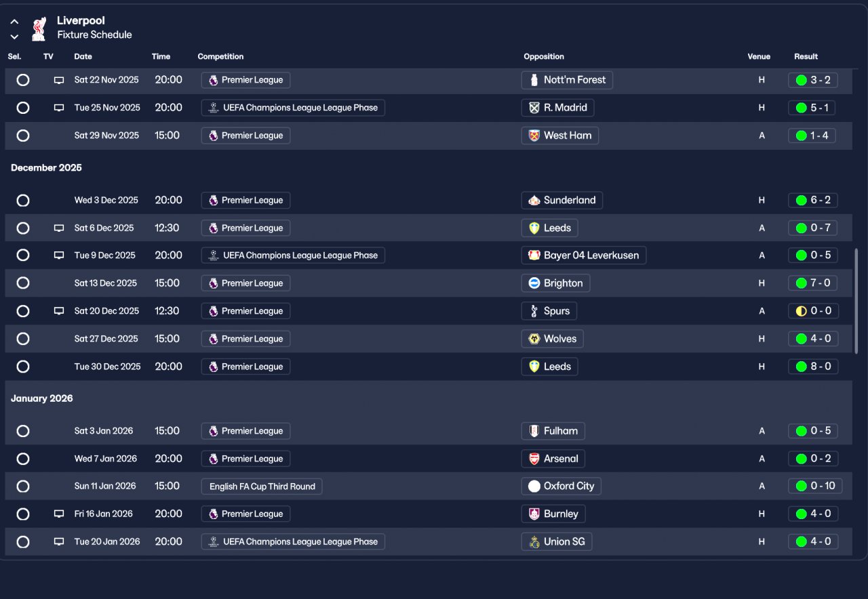The width and height of the screenshot is (868, 599).
Task: View the 8 - 0 result against Leeds
Action: [813, 367]
